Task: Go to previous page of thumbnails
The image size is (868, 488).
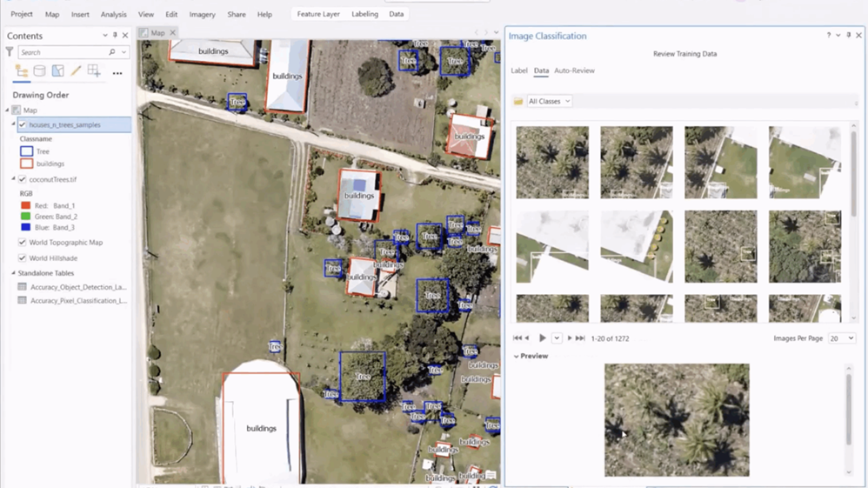Action: point(527,338)
